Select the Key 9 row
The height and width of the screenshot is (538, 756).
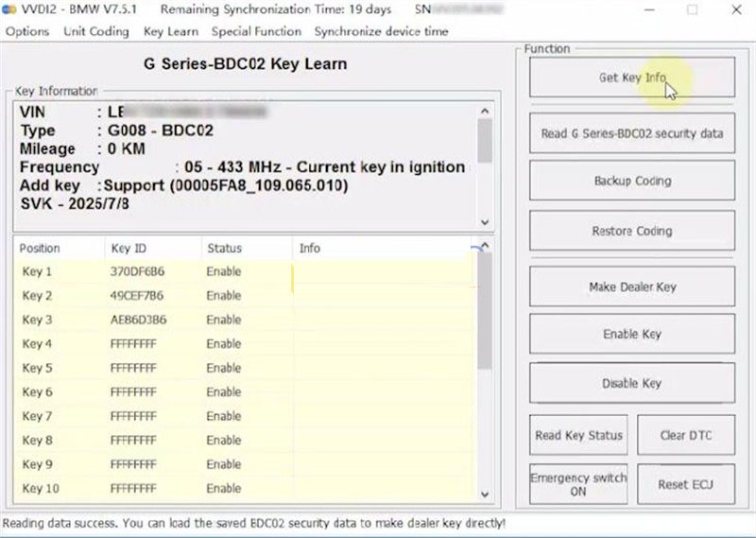point(244,464)
